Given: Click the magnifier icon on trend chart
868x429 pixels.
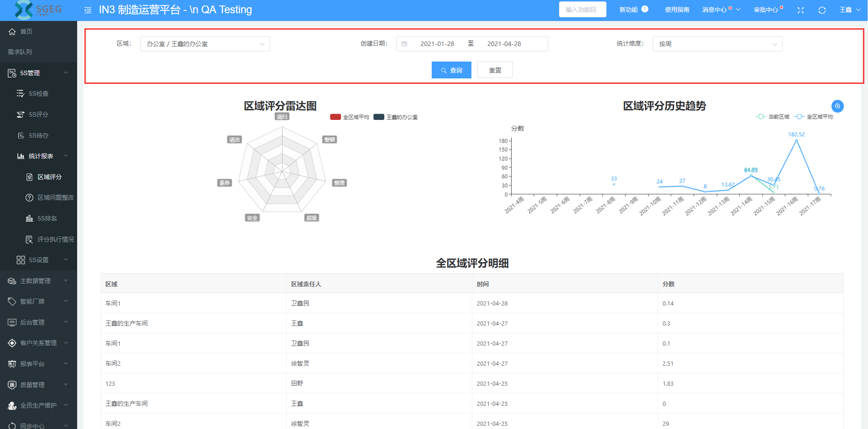Looking at the screenshot, I should [x=837, y=106].
